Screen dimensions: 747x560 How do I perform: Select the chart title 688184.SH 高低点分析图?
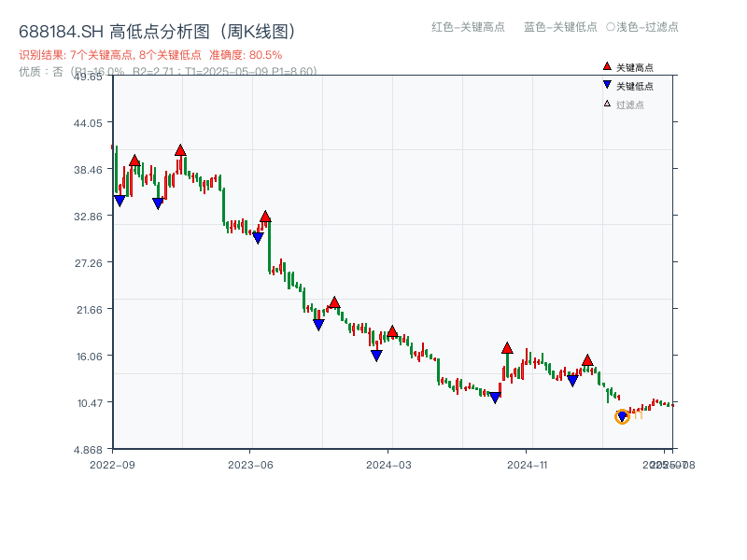(156, 30)
